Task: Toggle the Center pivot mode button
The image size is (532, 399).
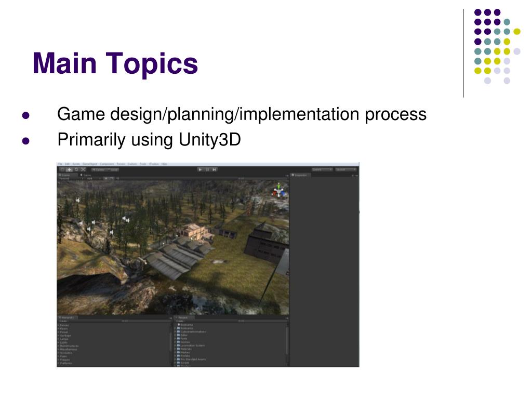Action: point(99,170)
